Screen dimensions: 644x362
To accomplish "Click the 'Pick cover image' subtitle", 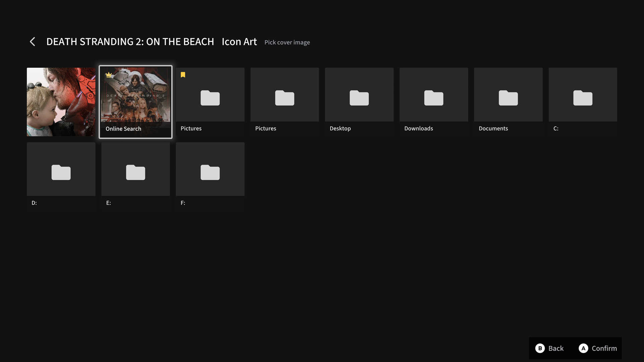I will tap(287, 42).
